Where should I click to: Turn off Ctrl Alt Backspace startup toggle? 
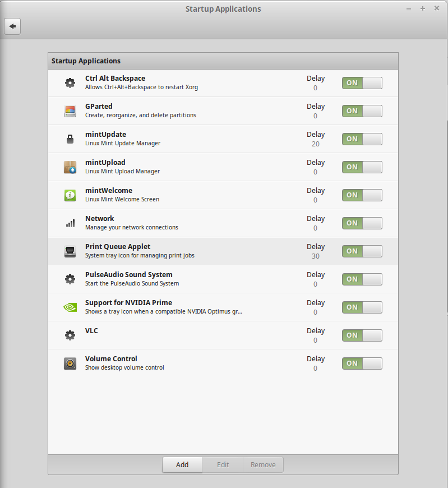coord(362,83)
